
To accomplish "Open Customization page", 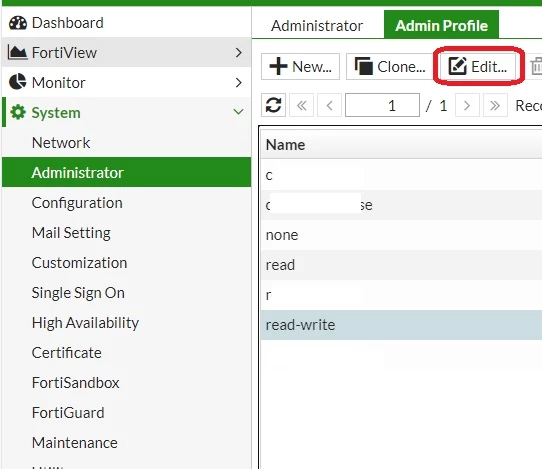I will 126,263.
